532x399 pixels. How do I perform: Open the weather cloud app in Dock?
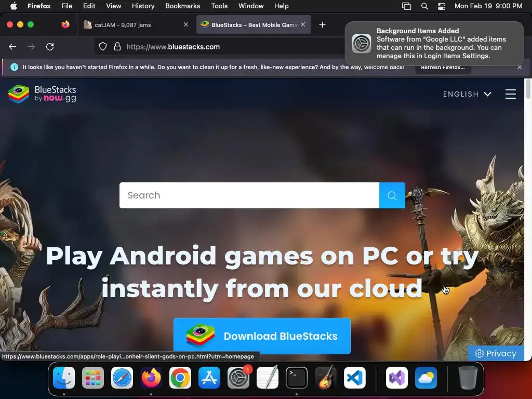click(x=426, y=378)
